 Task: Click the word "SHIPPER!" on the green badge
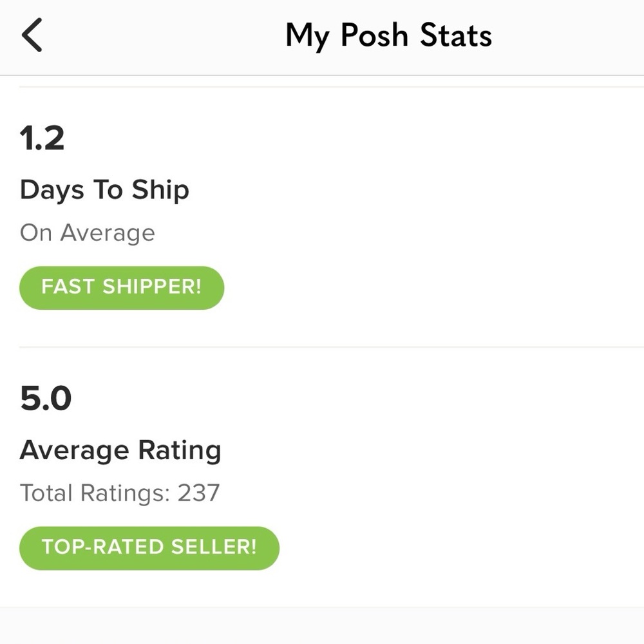click(x=151, y=287)
